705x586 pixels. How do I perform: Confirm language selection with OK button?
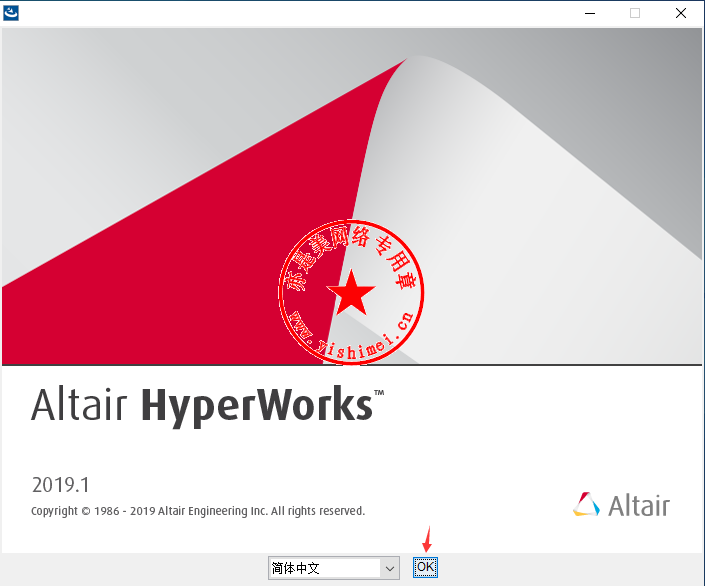(425, 567)
